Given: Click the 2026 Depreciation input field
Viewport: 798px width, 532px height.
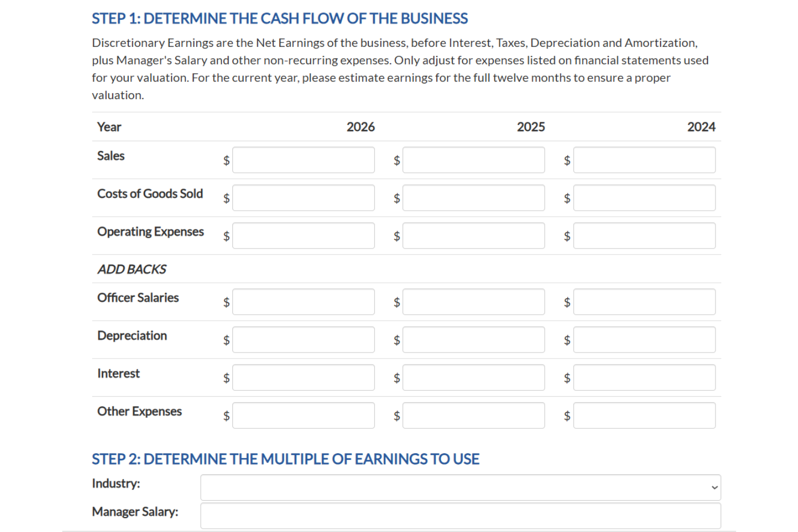Looking at the screenshot, I should pos(303,340).
